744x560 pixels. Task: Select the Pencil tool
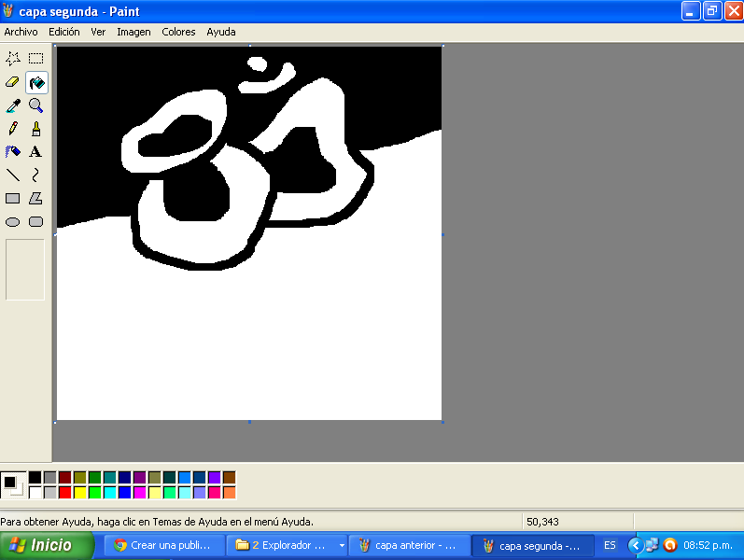coord(13,129)
